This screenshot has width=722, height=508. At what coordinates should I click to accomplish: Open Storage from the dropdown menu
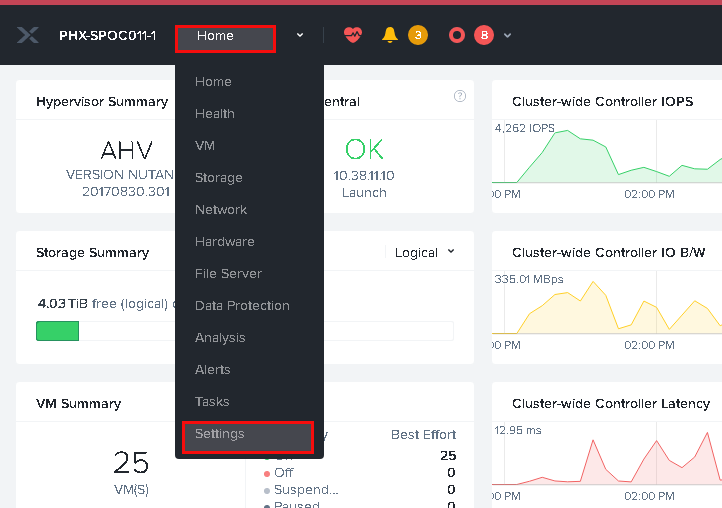pos(219,178)
